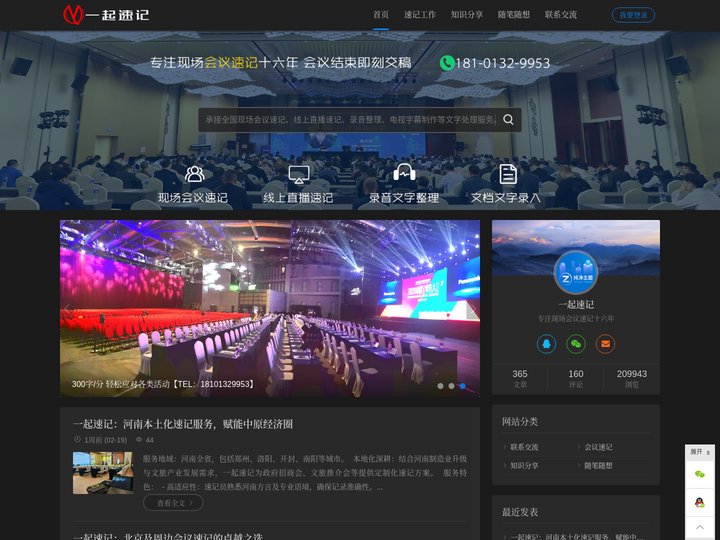
Task: Open recent post 河南本土化速记服务 in 最近发表
Action: pos(577,536)
